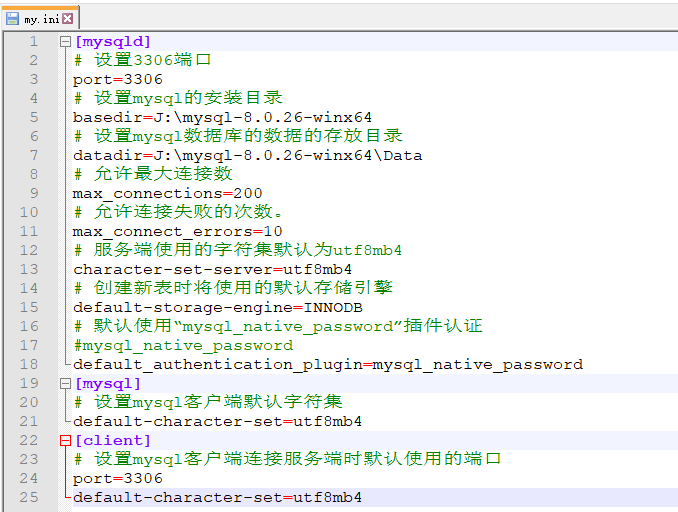Click the max_connect_errors=10 line

(x=177, y=232)
